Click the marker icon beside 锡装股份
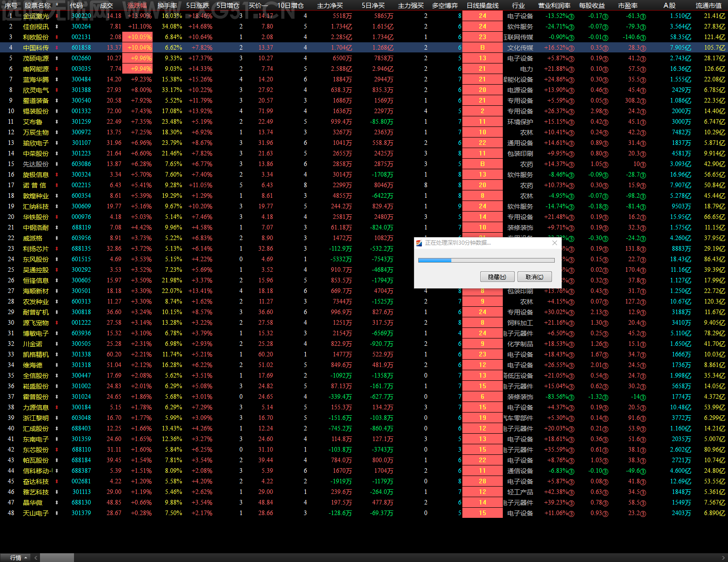The height and width of the screenshot is (562, 728). tap(57, 111)
